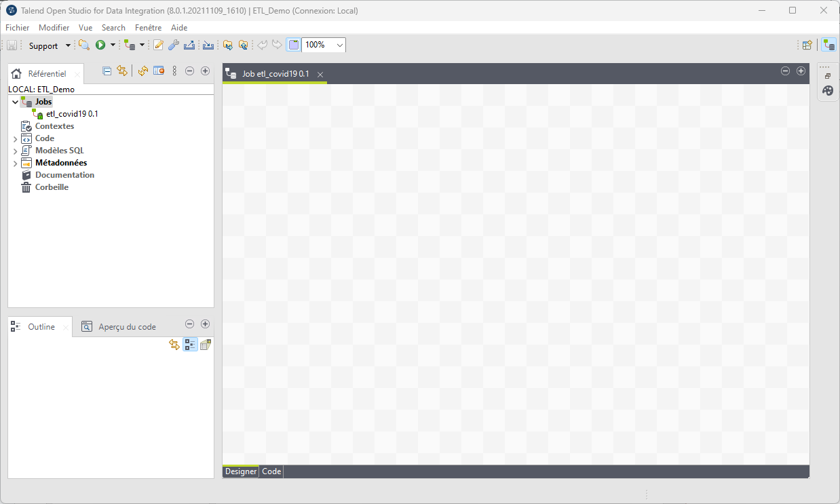
Task: Select the Jobs folder in repository
Action: pos(43,102)
